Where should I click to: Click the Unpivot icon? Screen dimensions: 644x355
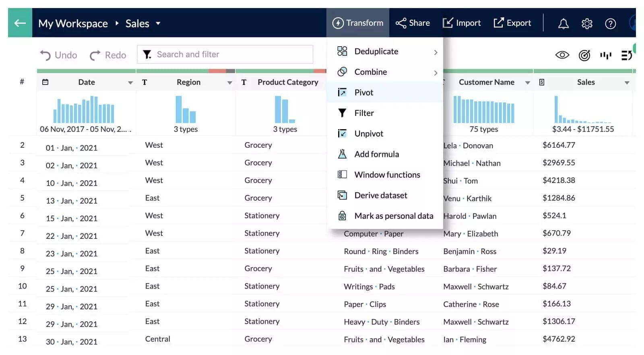point(342,133)
